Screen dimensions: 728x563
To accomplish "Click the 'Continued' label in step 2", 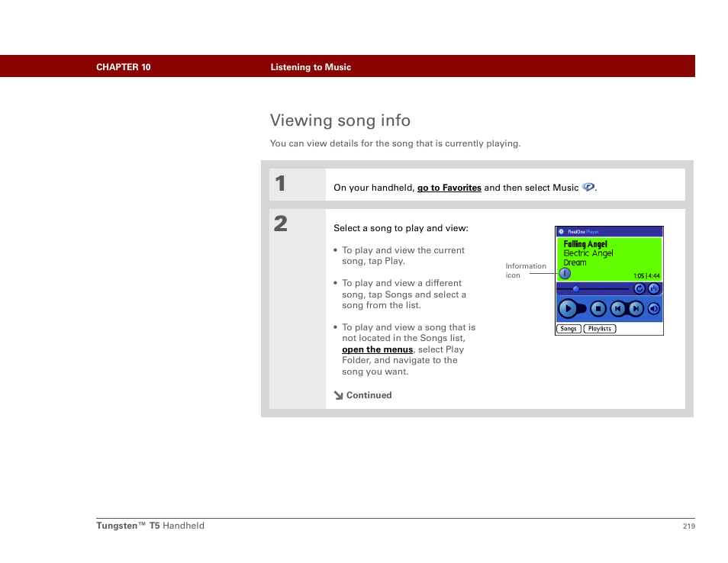I will [x=369, y=395].
